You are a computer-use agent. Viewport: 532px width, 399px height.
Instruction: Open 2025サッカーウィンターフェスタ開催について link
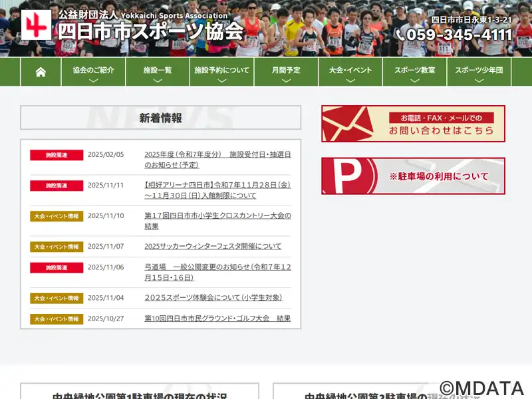point(213,246)
